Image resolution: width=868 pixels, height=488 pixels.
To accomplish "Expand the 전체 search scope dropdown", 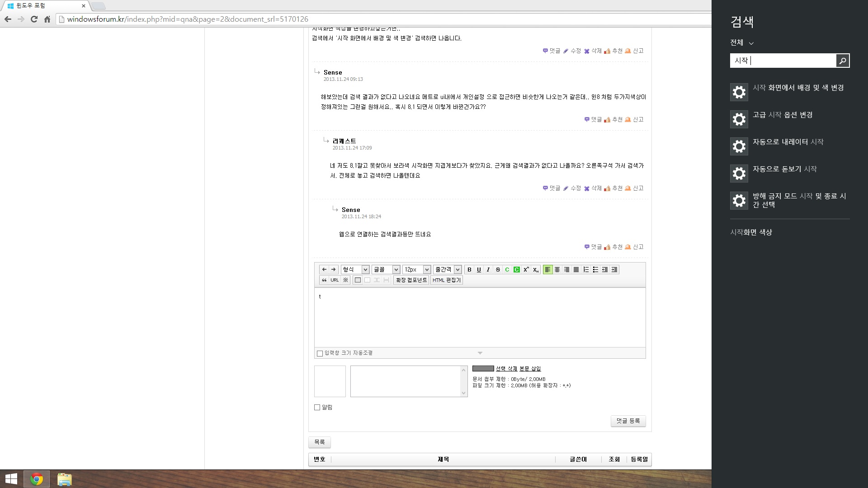I will click(742, 42).
